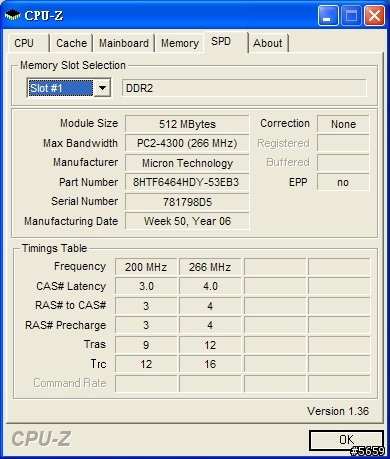Click the 200 MHz frequency cell
This screenshot has height=459, width=390.
(x=146, y=267)
